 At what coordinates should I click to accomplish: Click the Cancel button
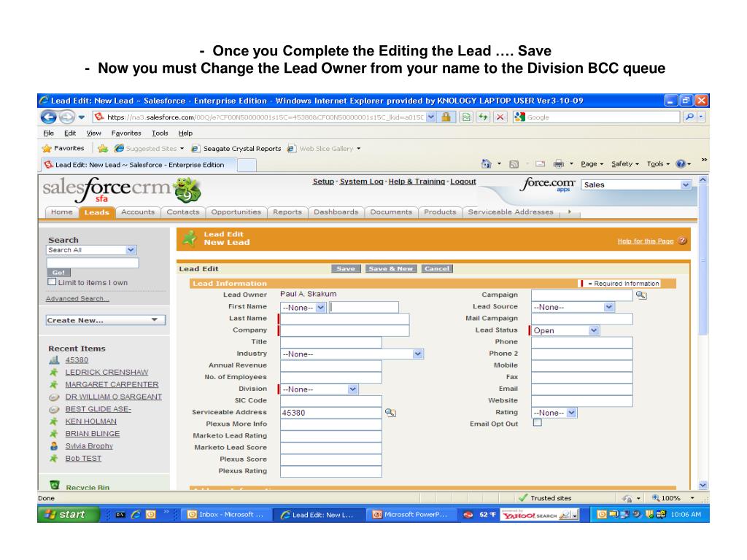click(x=437, y=268)
